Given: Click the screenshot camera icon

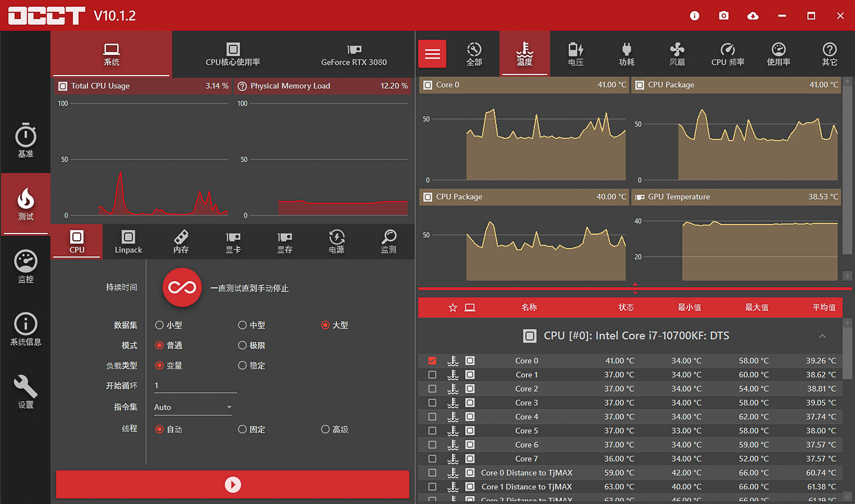Looking at the screenshot, I should click(724, 16).
